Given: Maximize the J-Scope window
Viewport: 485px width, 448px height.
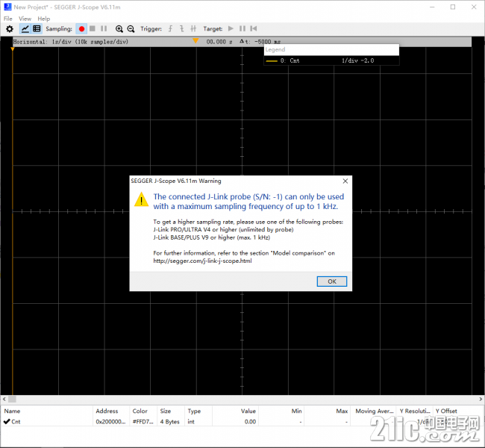Looking at the screenshot, I should [453, 7].
